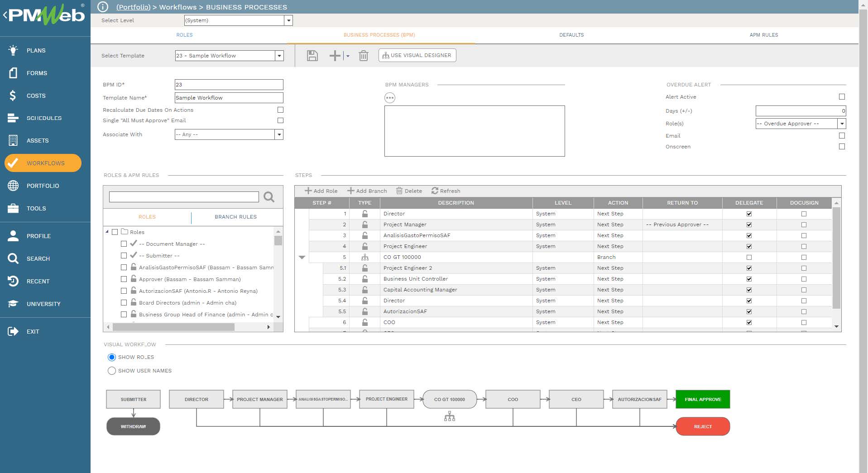Click the Exit icon in sidebar

13,331
